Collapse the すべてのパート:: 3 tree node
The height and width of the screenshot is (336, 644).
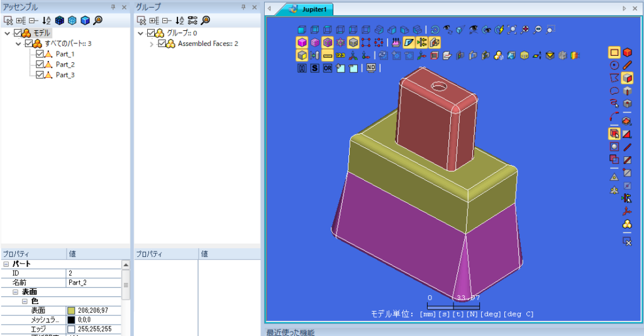coord(18,43)
